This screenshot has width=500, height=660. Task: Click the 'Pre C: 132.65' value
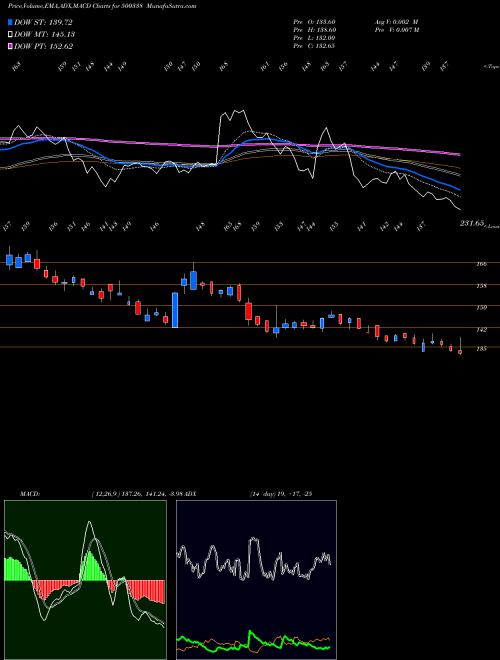(314, 46)
